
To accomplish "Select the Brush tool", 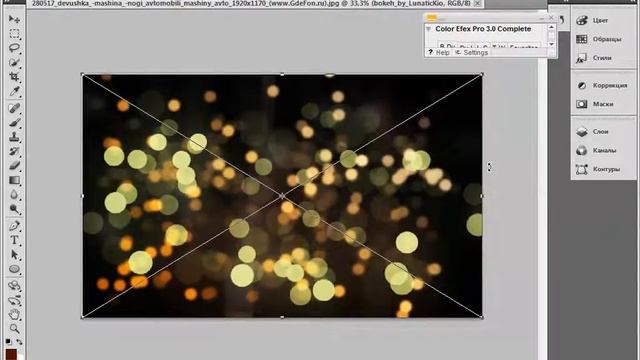I will pos(14,122).
